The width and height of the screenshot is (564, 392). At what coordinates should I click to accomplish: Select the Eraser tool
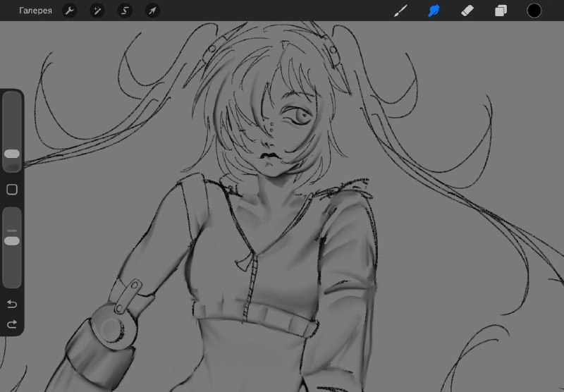467,11
